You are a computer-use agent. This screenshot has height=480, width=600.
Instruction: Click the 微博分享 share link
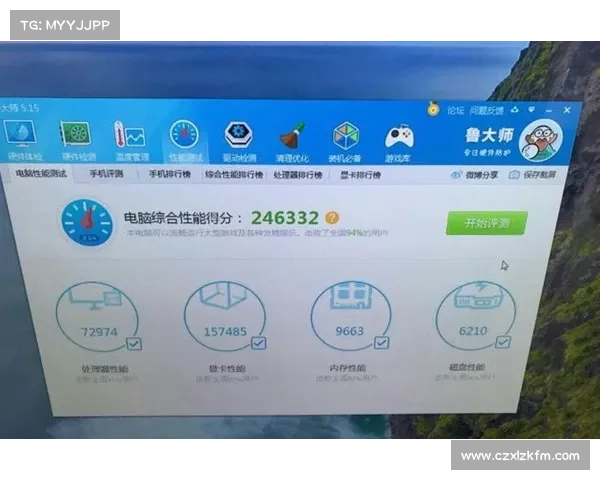(x=481, y=175)
